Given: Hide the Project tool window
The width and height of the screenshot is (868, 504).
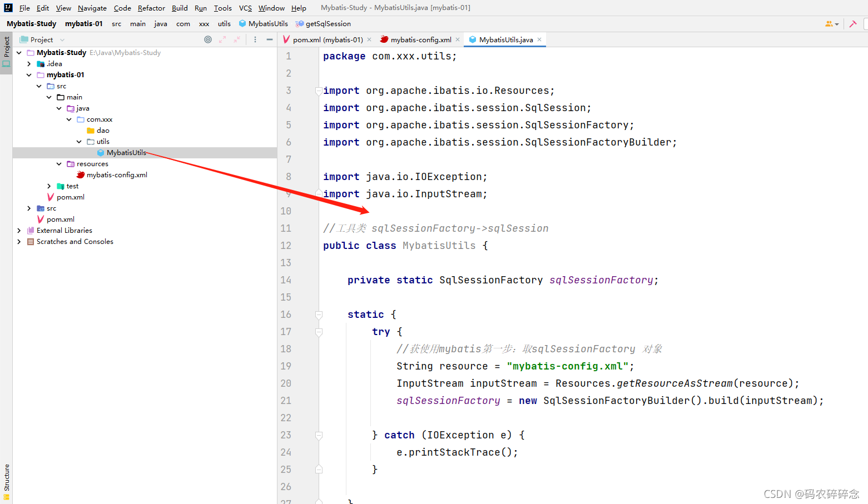Looking at the screenshot, I should pyautogui.click(x=270, y=39).
